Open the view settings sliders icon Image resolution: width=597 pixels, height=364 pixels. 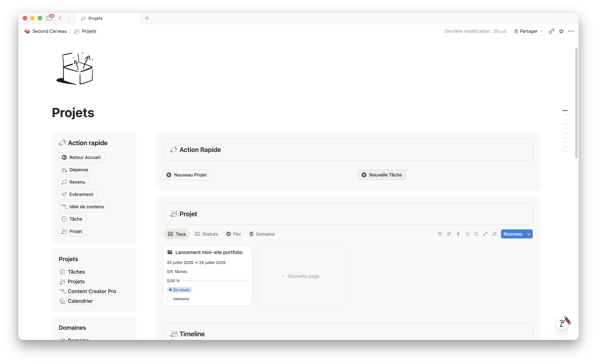point(494,234)
